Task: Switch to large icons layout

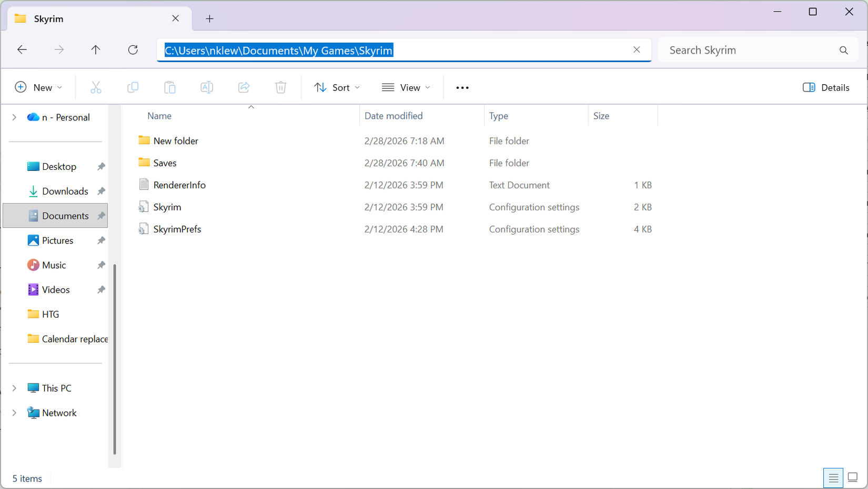Action: 852,478
